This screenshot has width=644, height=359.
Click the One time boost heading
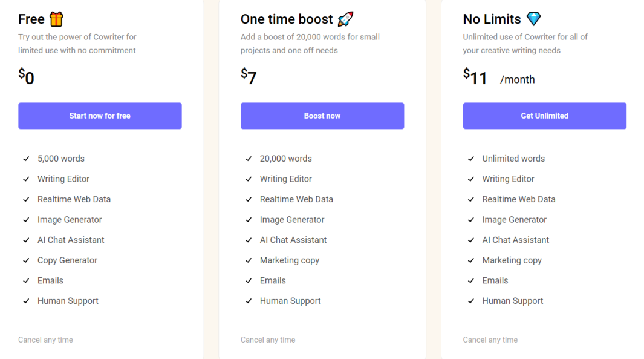click(x=287, y=19)
